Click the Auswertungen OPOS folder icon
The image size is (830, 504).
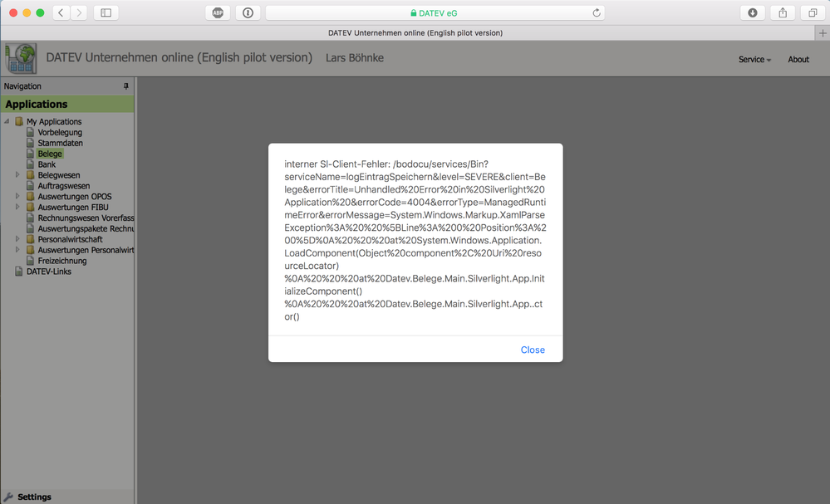tap(30, 196)
